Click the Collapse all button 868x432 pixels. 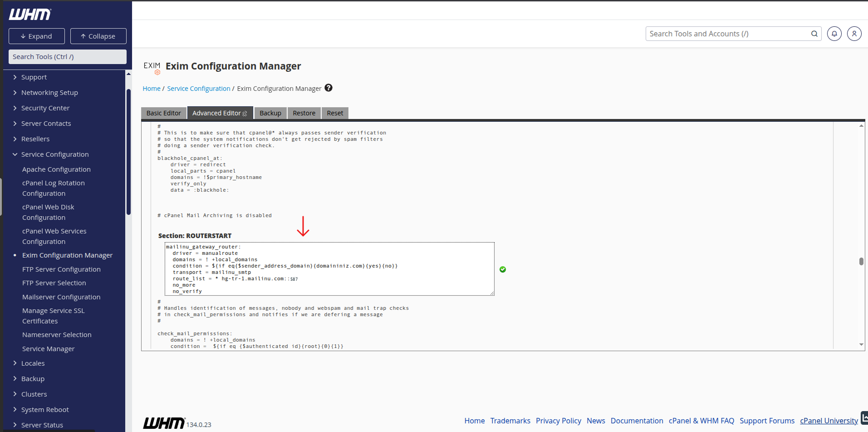pos(98,36)
